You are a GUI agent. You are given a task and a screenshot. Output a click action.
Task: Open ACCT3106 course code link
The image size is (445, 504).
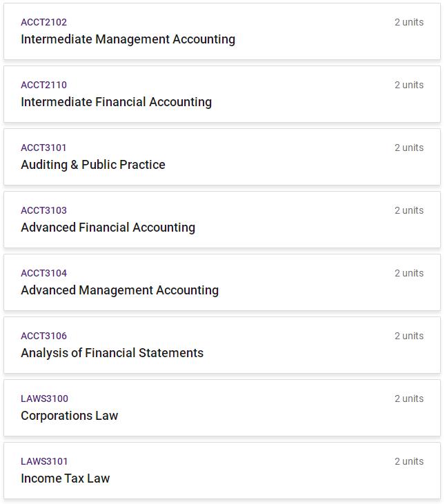(x=43, y=336)
